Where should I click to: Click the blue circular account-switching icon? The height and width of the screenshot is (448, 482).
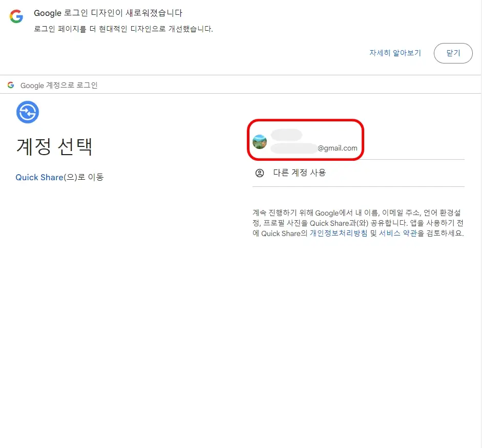tap(28, 112)
